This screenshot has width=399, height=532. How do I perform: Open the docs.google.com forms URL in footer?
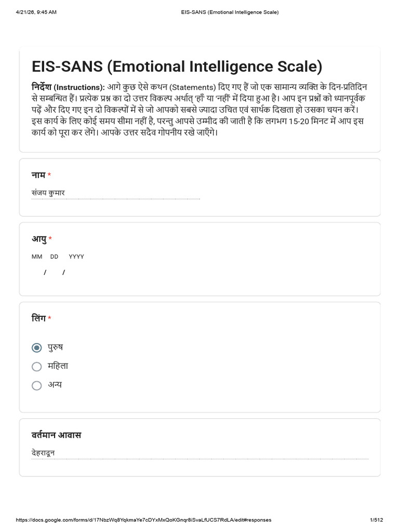coord(143,520)
